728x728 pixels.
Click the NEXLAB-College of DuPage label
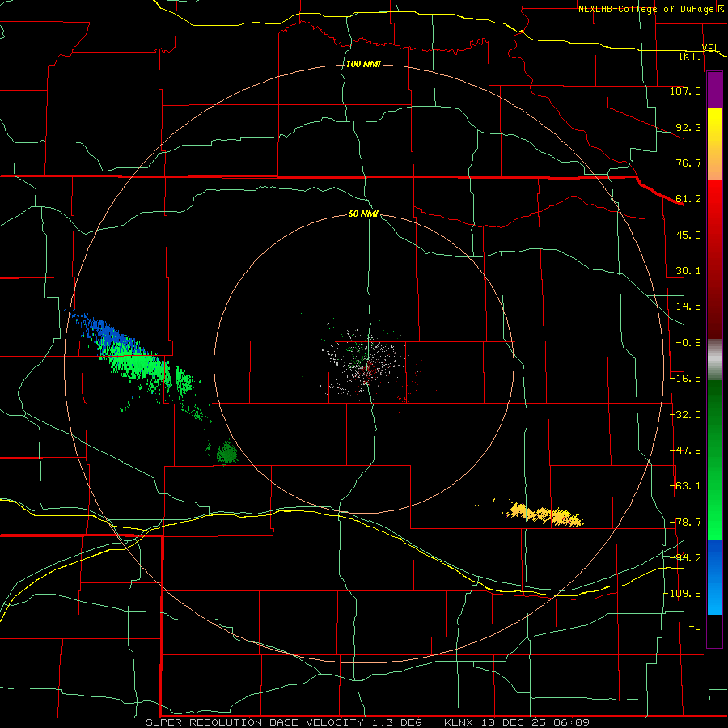coord(645,9)
